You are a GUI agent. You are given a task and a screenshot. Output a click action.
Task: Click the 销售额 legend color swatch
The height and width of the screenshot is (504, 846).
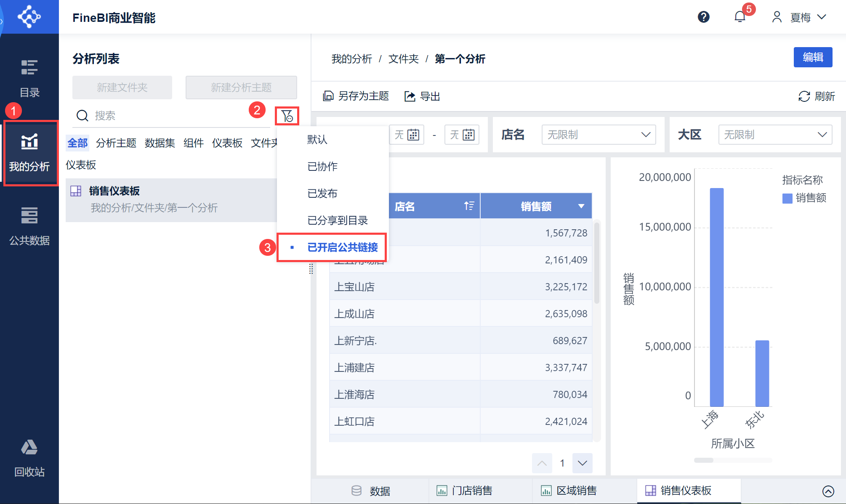click(x=787, y=198)
